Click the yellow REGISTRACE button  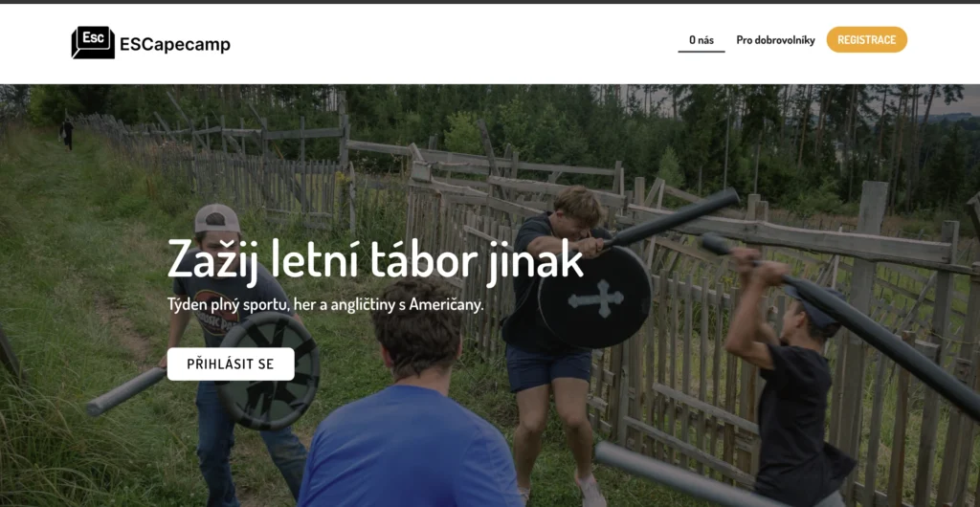[x=867, y=40]
